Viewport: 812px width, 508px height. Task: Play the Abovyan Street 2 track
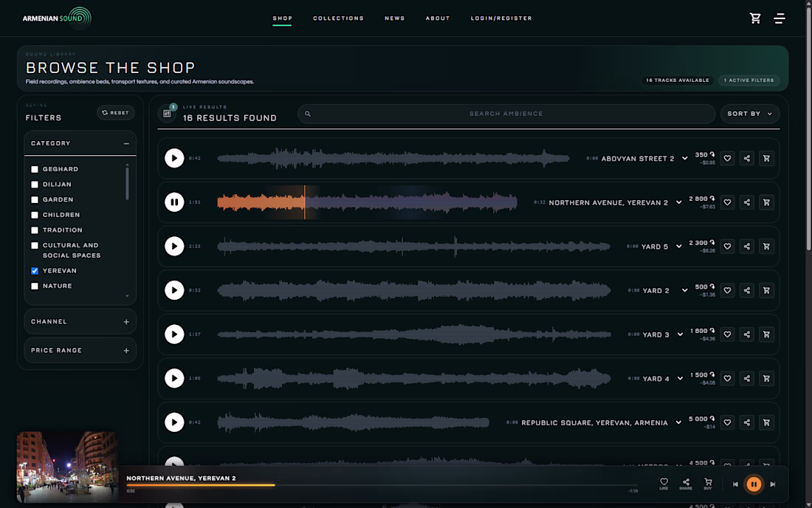point(174,159)
